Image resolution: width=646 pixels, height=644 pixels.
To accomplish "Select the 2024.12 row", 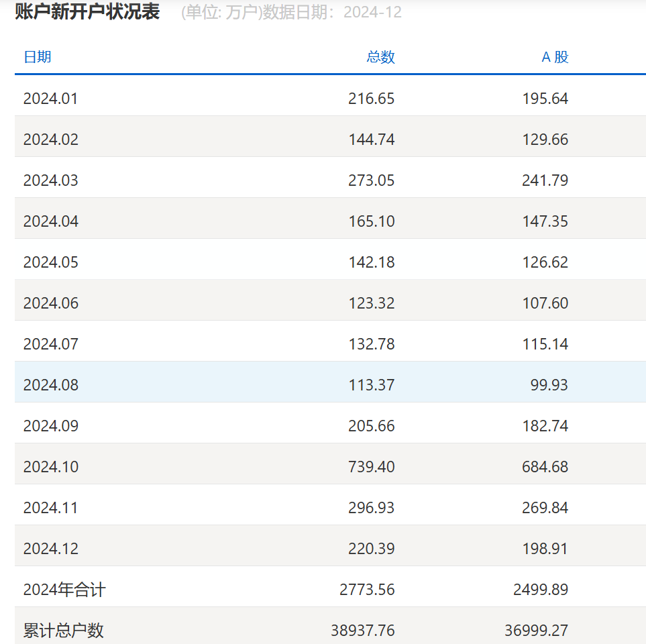I will click(50, 547).
